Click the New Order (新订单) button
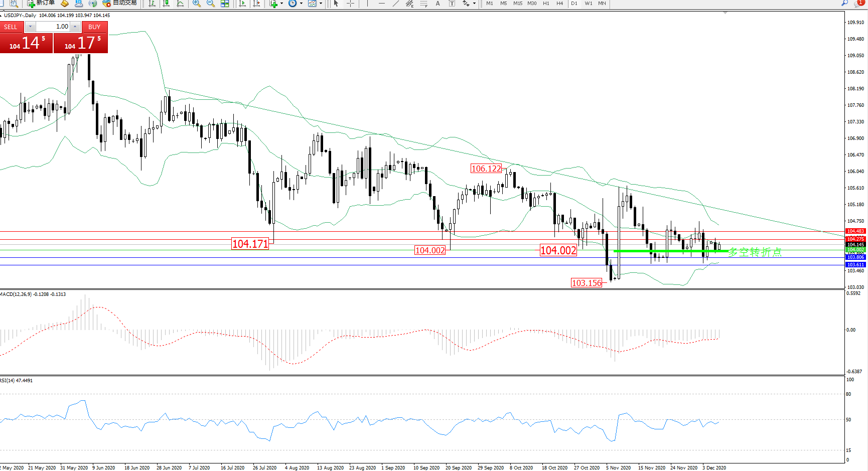 click(41, 3)
